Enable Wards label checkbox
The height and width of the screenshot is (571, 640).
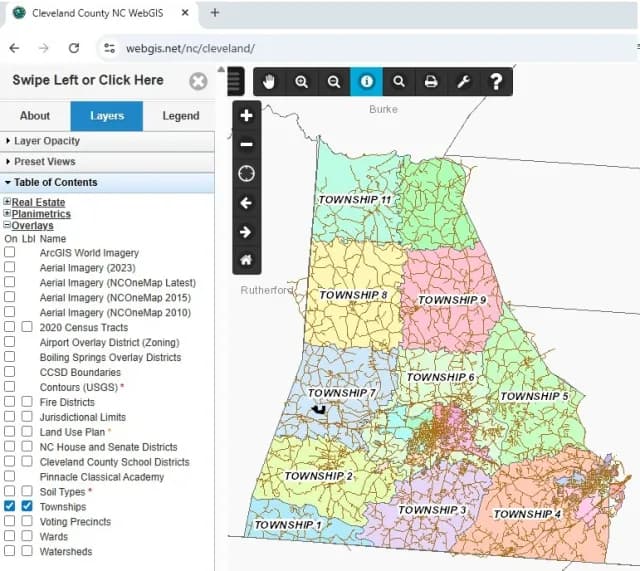(27, 536)
